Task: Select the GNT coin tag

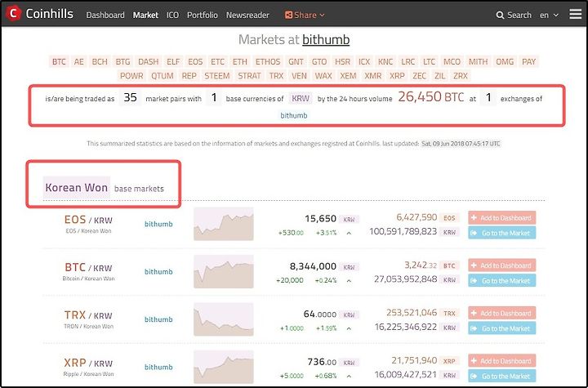Action: point(296,61)
